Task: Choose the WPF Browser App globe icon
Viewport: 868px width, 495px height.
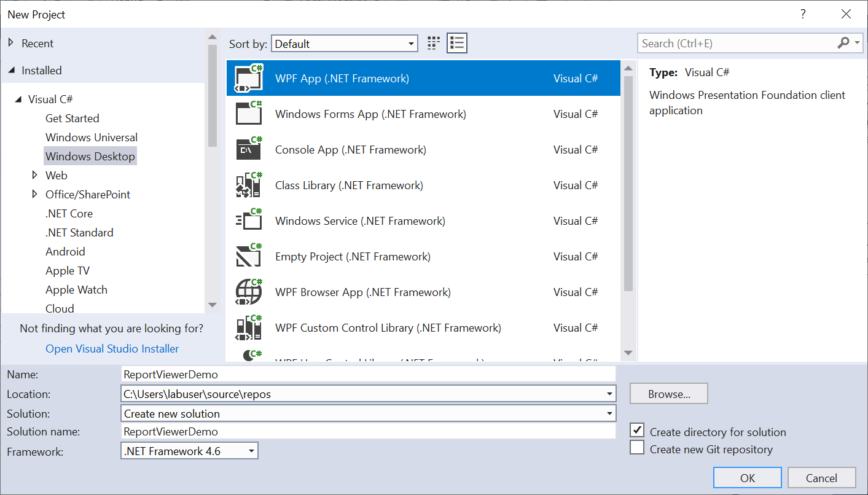Action: point(249,292)
